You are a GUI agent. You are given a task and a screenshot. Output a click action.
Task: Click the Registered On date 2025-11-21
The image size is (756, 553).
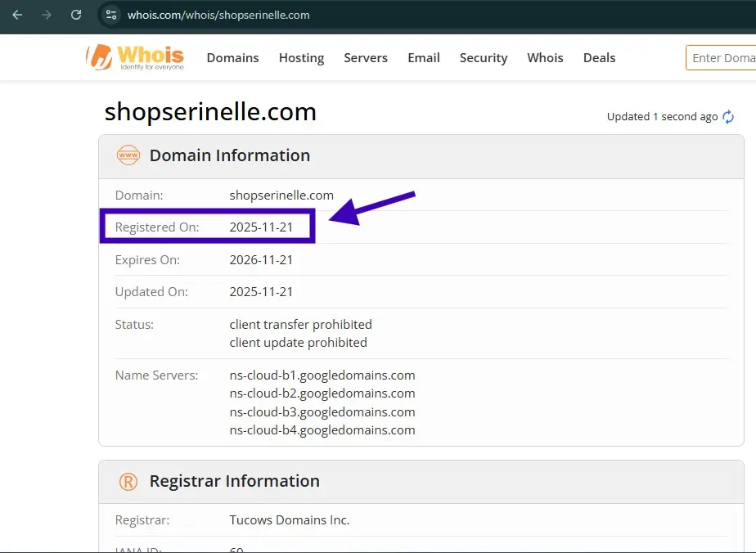point(261,227)
